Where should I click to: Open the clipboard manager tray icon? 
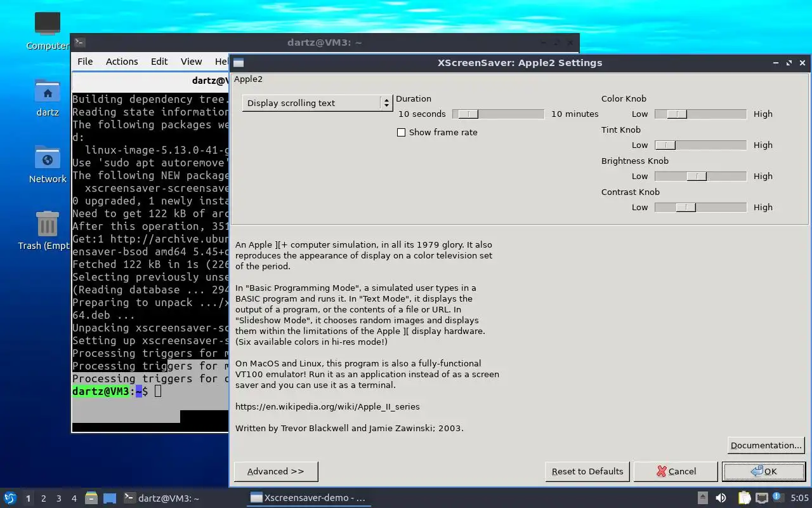point(744,498)
